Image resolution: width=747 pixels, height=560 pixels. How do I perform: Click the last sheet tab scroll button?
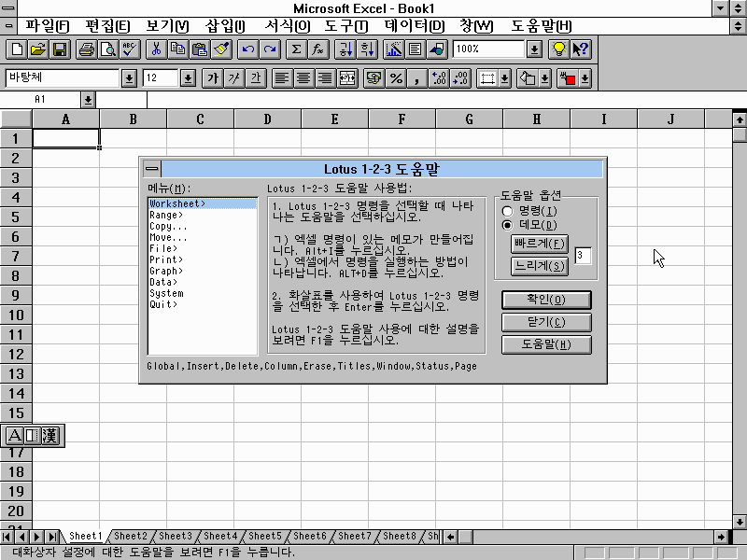(52, 537)
